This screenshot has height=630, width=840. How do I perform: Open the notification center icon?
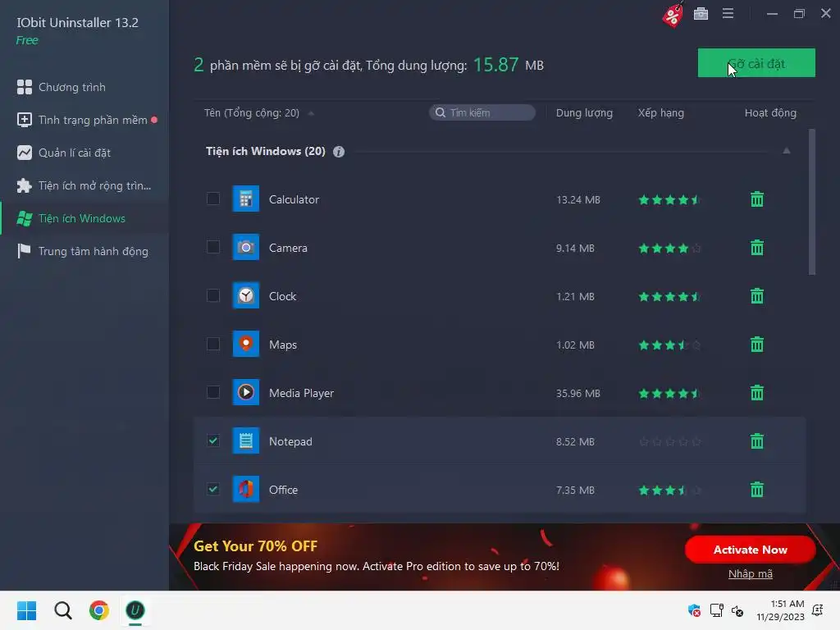(818, 610)
